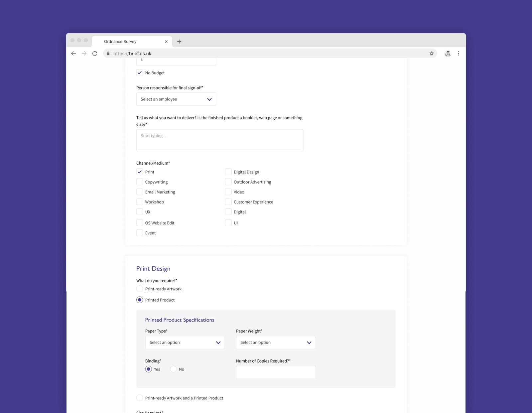Screen dimensions: 532x413
Task: Open the browser three-dot menu
Action: pyautogui.click(x=458, y=54)
